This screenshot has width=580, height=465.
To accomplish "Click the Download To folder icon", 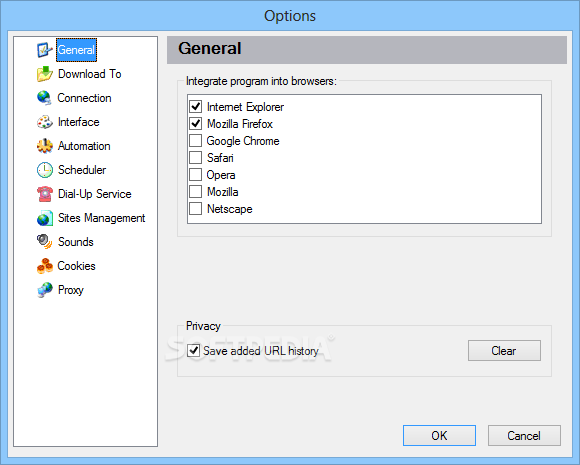I will pyautogui.click(x=44, y=74).
